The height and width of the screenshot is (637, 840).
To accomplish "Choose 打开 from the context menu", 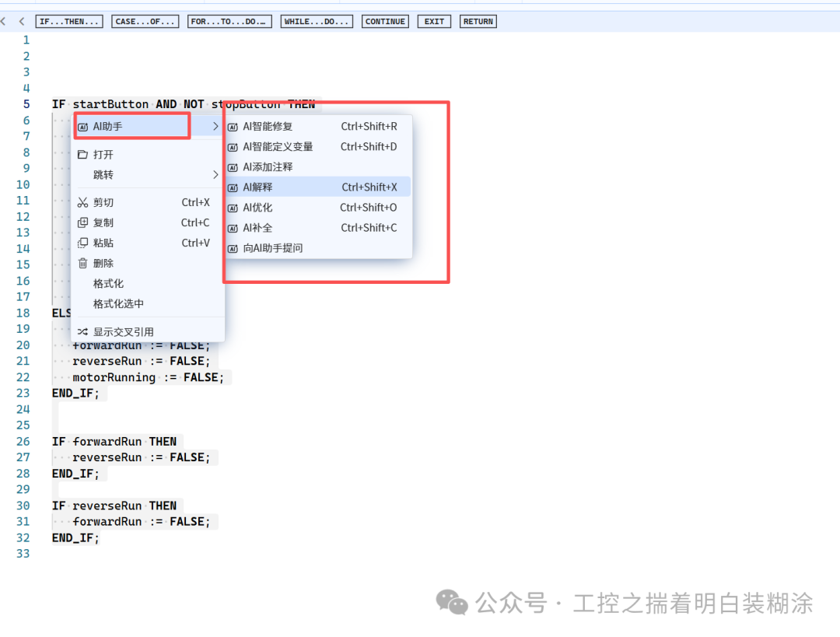I will (148, 155).
